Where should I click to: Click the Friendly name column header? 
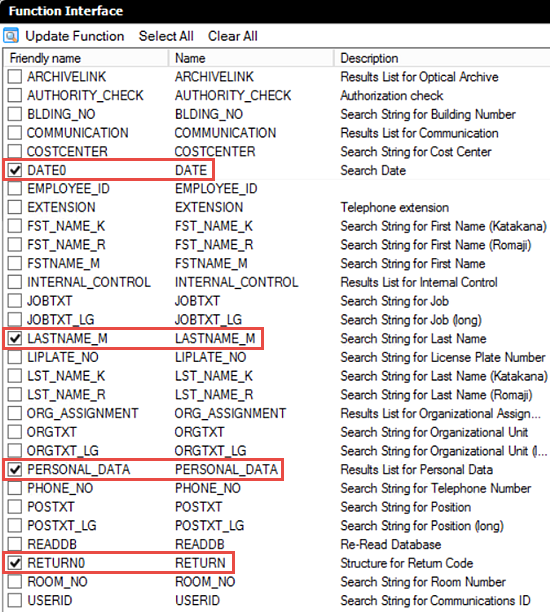coord(86,58)
